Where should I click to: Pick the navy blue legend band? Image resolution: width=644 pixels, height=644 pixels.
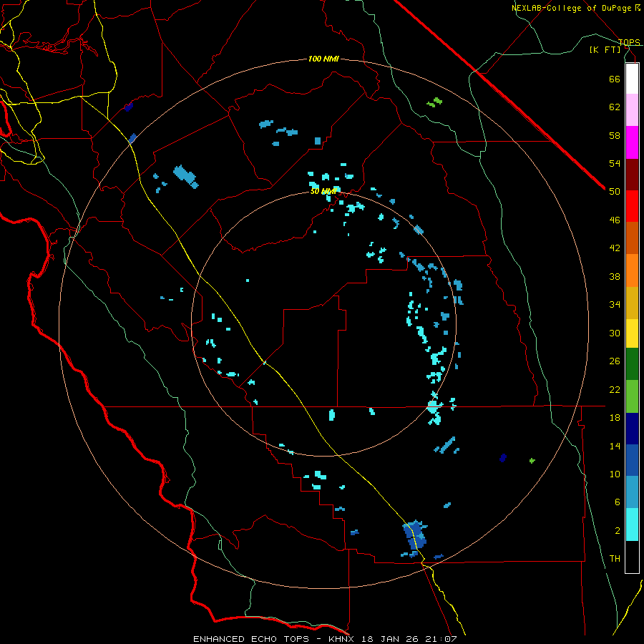coord(632,429)
